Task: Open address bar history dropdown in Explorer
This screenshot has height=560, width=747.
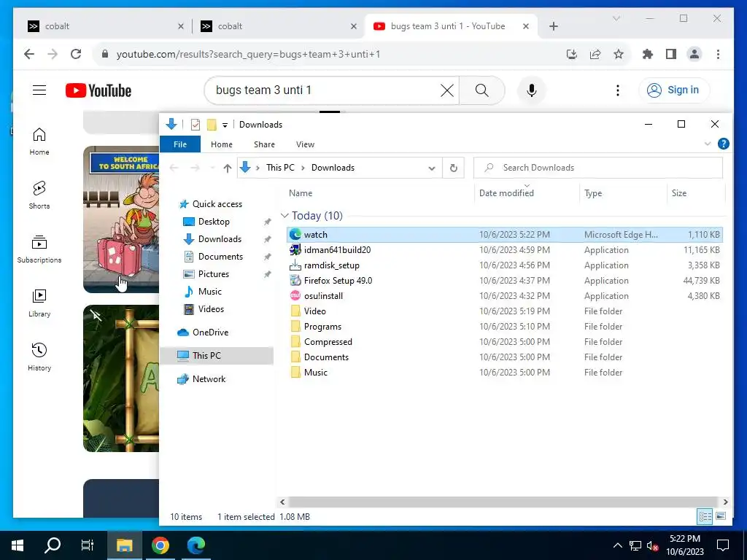Action: pos(432,168)
